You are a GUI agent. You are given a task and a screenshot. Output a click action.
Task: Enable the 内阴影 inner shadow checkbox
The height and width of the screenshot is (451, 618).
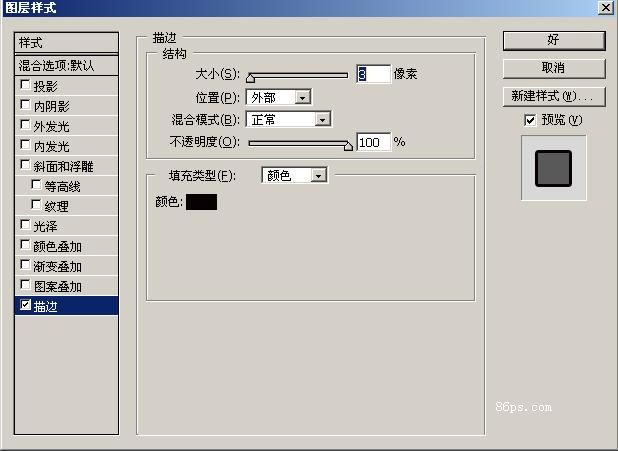pos(25,105)
